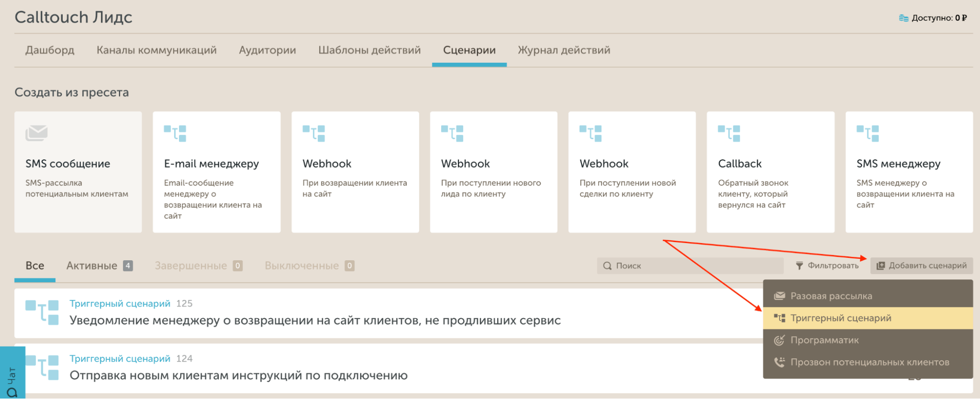Open the Журнал действий tab
The height and width of the screenshot is (399, 980).
tap(564, 50)
